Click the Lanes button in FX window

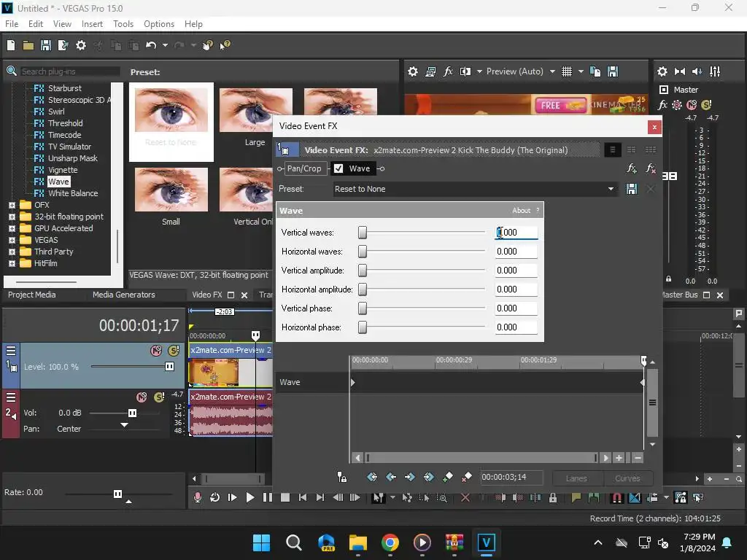click(576, 478)
